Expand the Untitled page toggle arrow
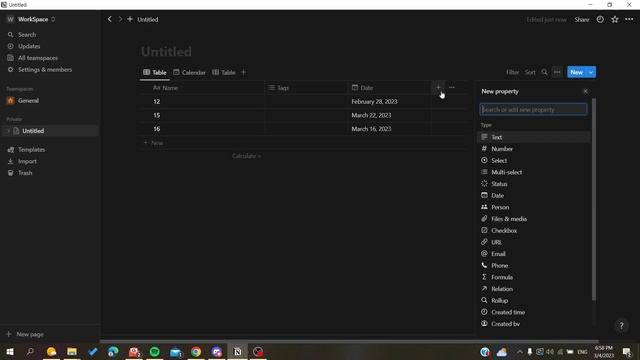The height and width of the screenshot is (360, 640). 8,131
